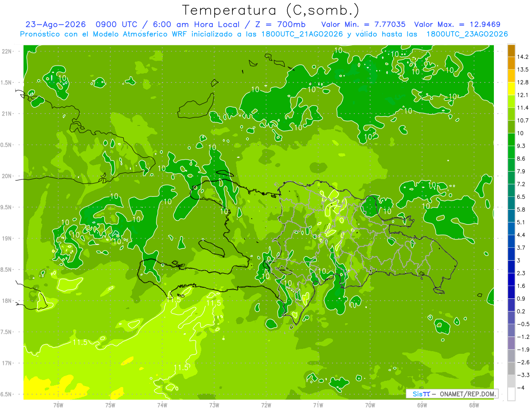This screenshot has width=532, height=411.
Task: Click the '71W' longitude axis label
Action: 318,405
